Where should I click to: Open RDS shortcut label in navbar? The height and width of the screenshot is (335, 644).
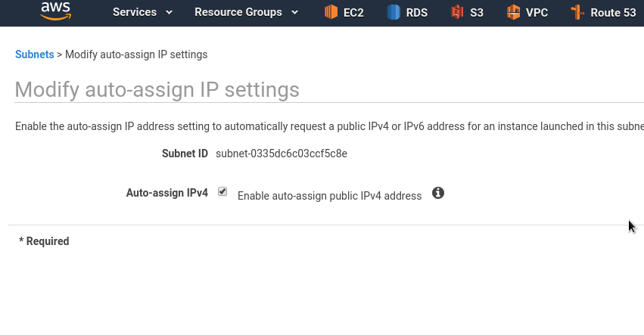pyautogui.click(x=416, y=13)
